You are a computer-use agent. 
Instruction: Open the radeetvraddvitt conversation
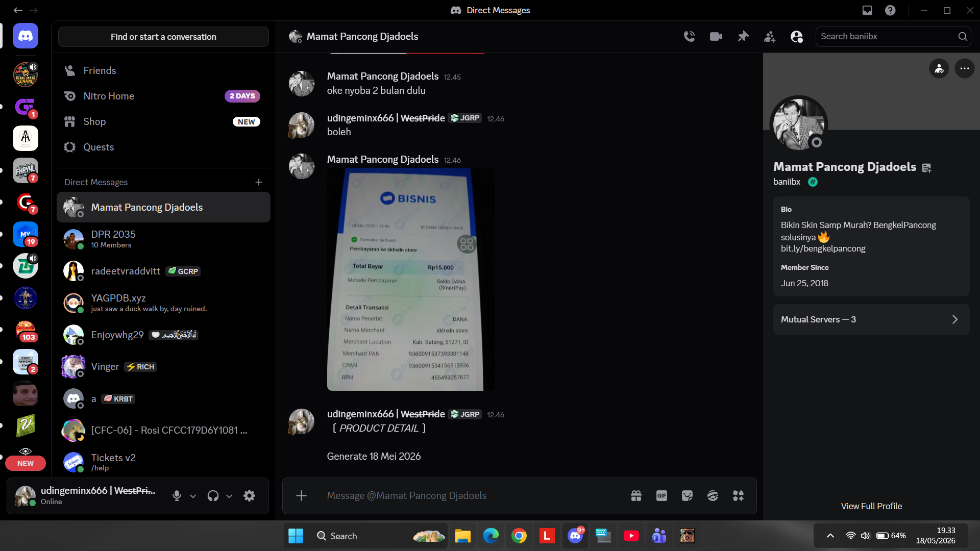[163, 271]
